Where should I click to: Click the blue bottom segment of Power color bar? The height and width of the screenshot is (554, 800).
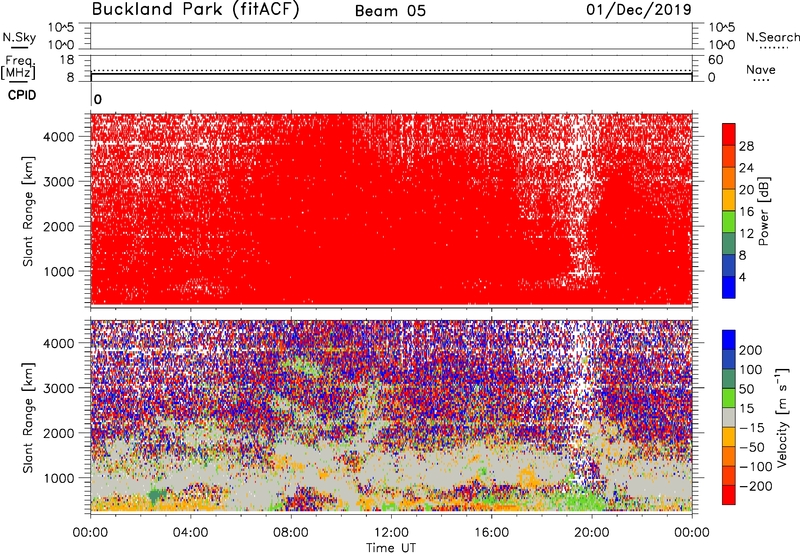(x=729, y=287)
